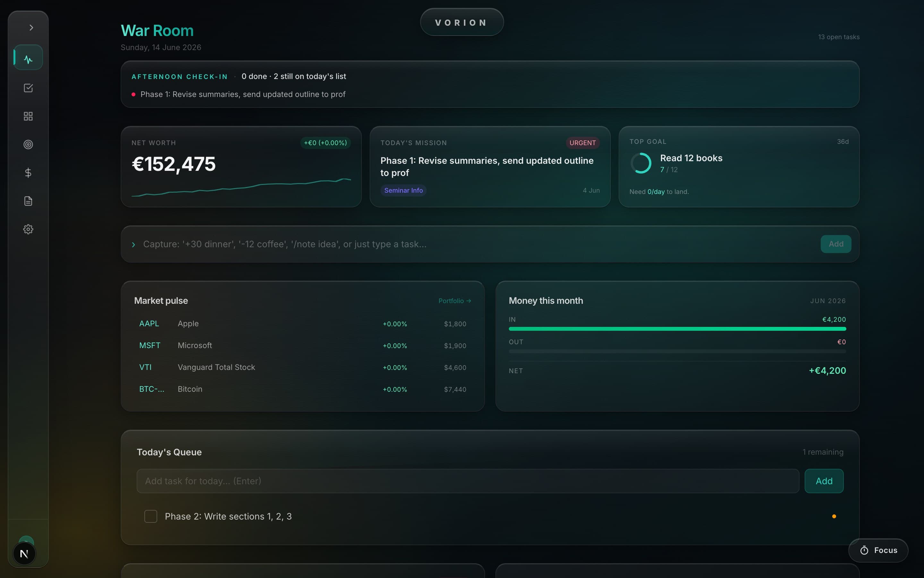Image resolution: width=924 pixels, height=578 pixels.
Task: Click the 1 remaining label
Action: coord(823,452)
